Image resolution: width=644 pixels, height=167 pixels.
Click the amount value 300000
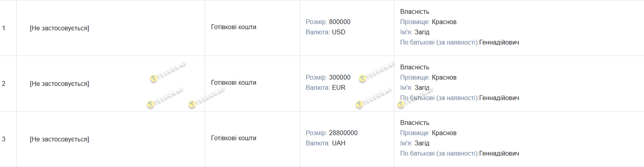point(339,78)
